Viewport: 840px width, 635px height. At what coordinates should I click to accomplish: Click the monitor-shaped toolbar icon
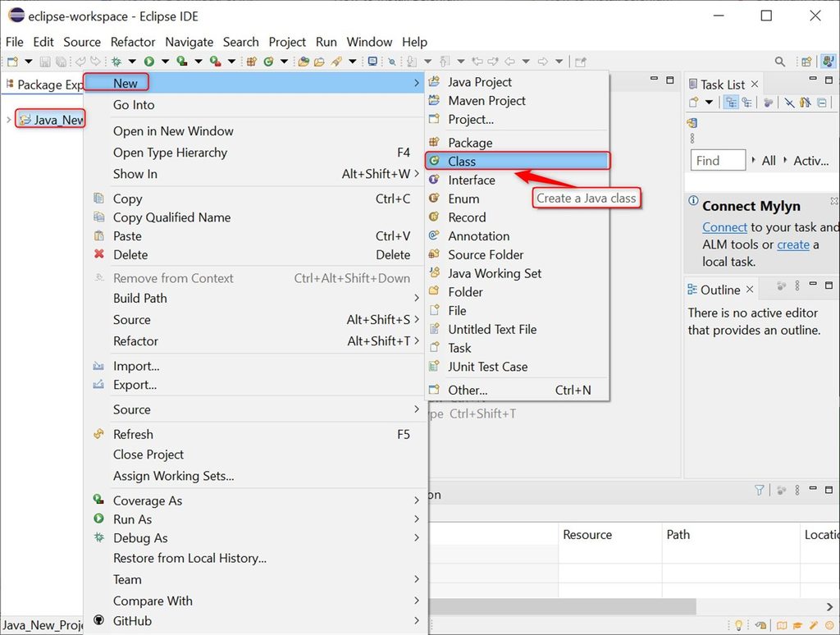point(373,62)
